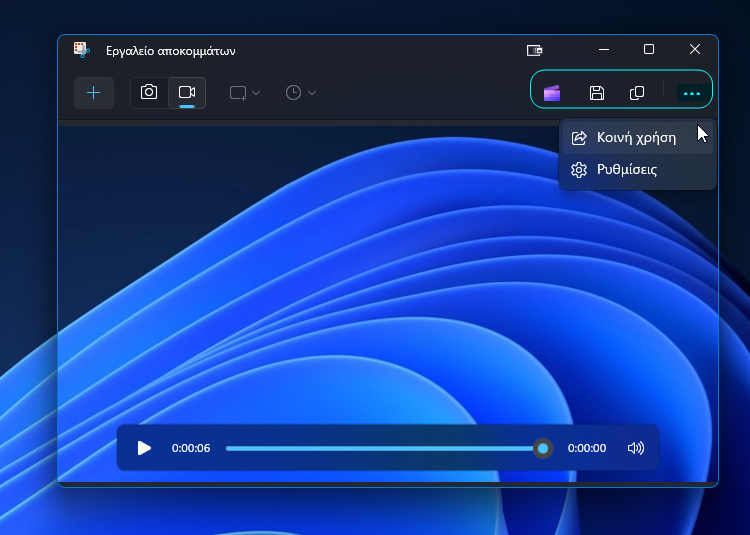Open Ρυθμίσεις from the menu
The width and height of the screenshot is (750, 535).
point(638,170)
